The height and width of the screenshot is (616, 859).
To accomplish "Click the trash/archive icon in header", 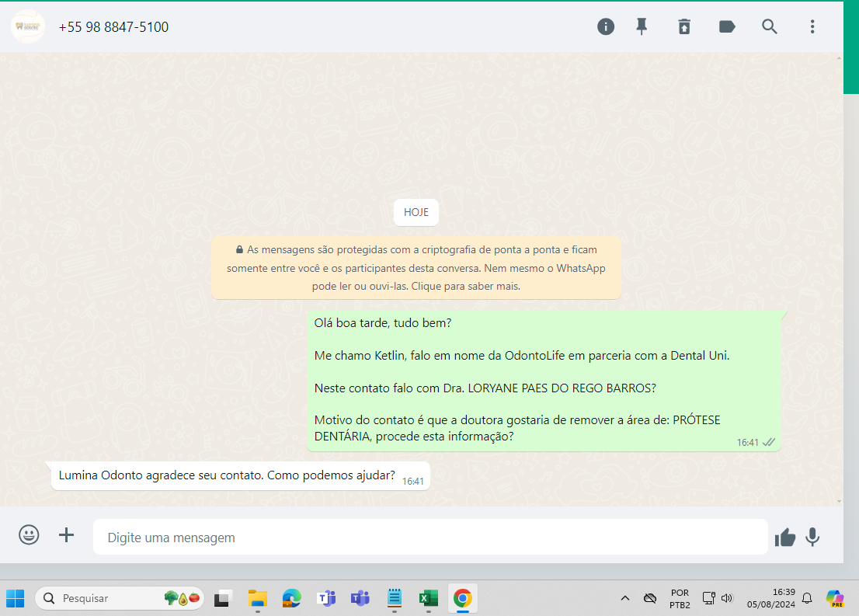I will pos(684,26).
